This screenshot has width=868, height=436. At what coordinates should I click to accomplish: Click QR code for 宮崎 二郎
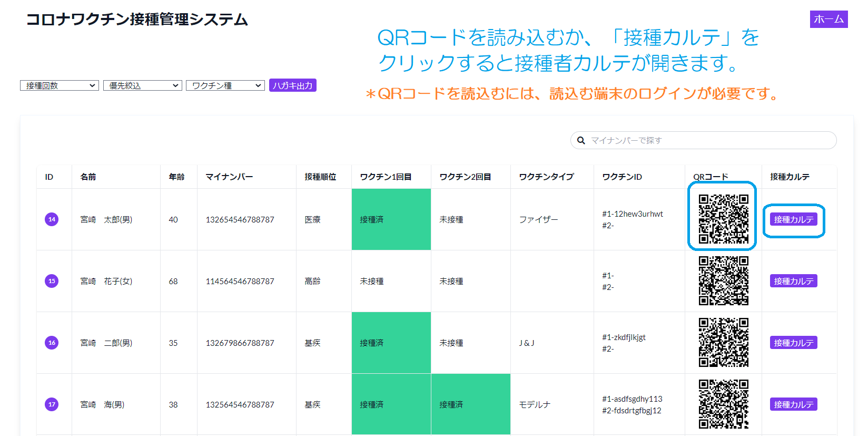pyautogui.click(x=723, y=342)
